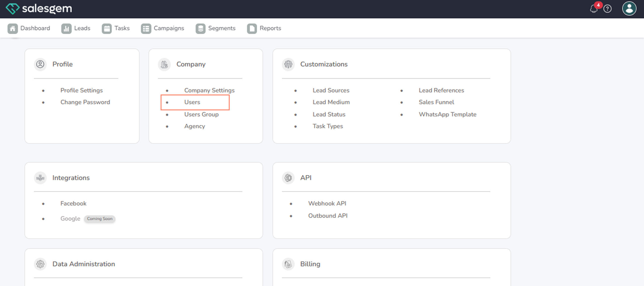
Task: Click the API section icon
Action: [x=288, y=178]
